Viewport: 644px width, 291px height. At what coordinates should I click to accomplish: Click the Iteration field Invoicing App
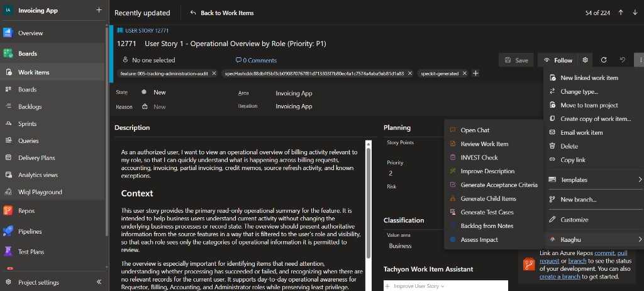294,106
